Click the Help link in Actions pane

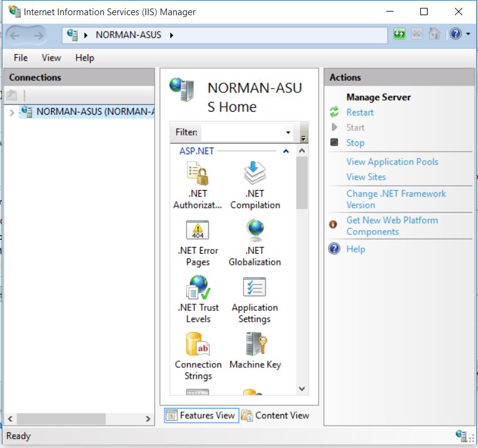(x=355, y=249)
